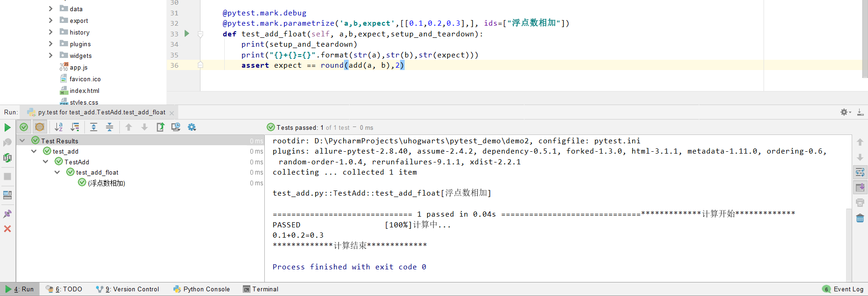Sort test results by duration
The height and width of the screenshot is (296, 868).
click(x=75, y=127)
